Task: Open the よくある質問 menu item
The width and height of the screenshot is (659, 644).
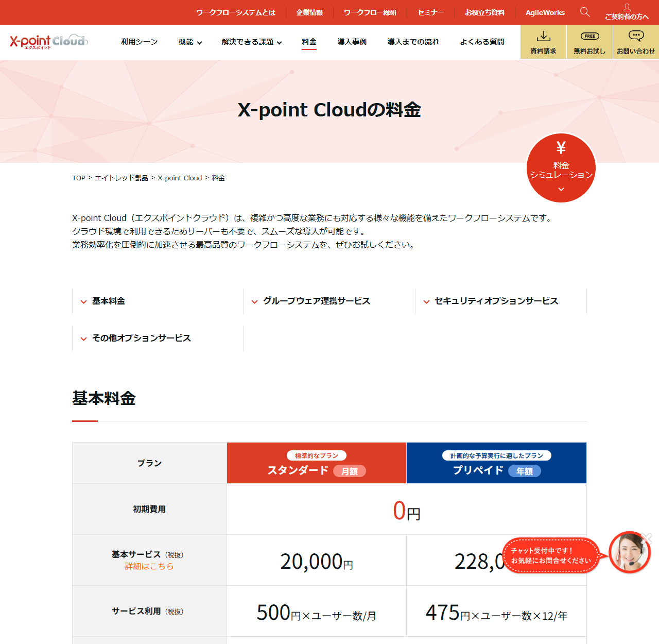Action: point(482,42)
